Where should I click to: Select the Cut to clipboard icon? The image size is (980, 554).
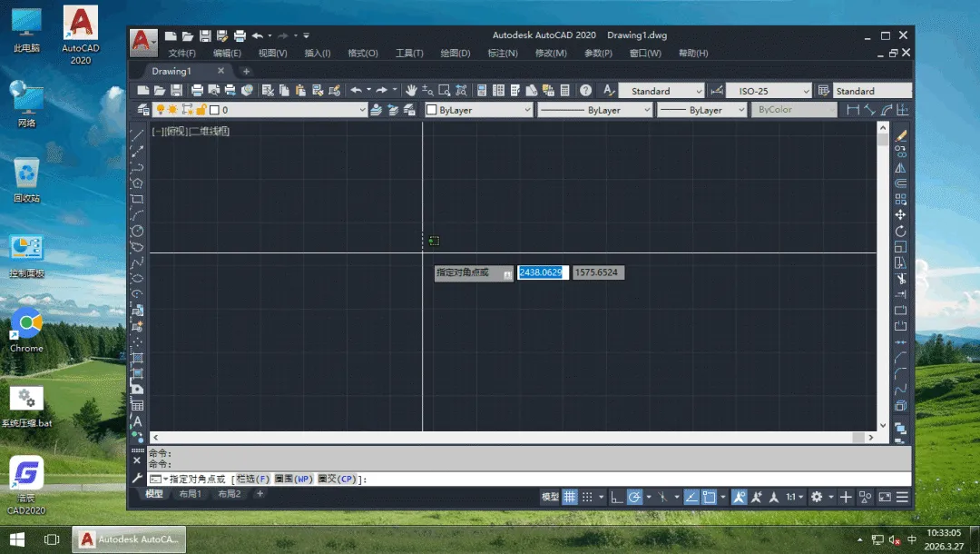pos(268,91)
